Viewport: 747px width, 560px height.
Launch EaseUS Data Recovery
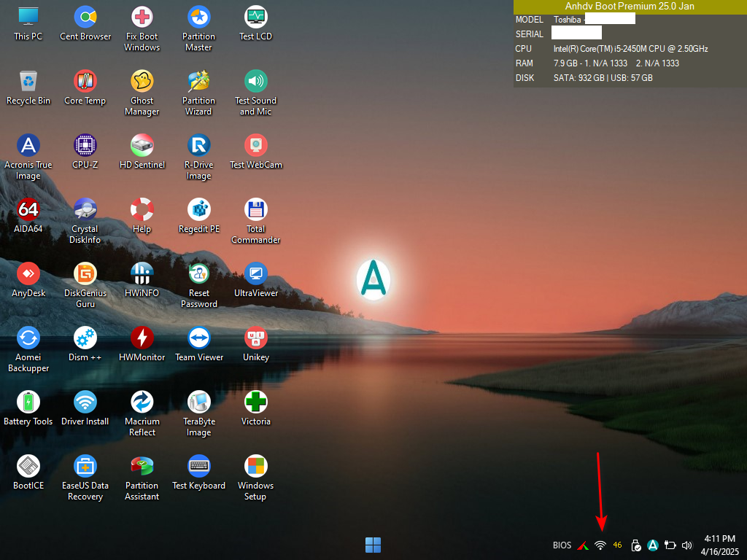[85, 478]
